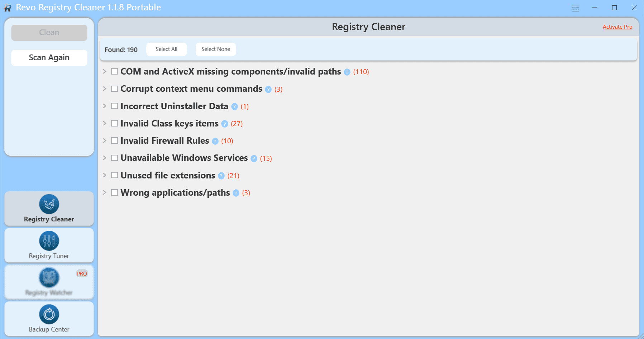Click the PRO badge on Registry Watcher
644x339 pixels.
[82, 273]
